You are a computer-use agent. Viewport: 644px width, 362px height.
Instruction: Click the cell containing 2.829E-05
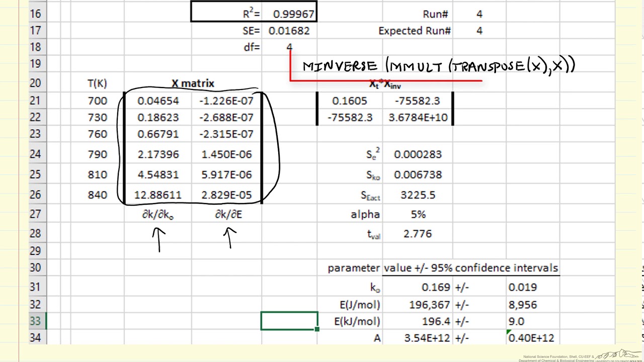(x=226, y=195)
